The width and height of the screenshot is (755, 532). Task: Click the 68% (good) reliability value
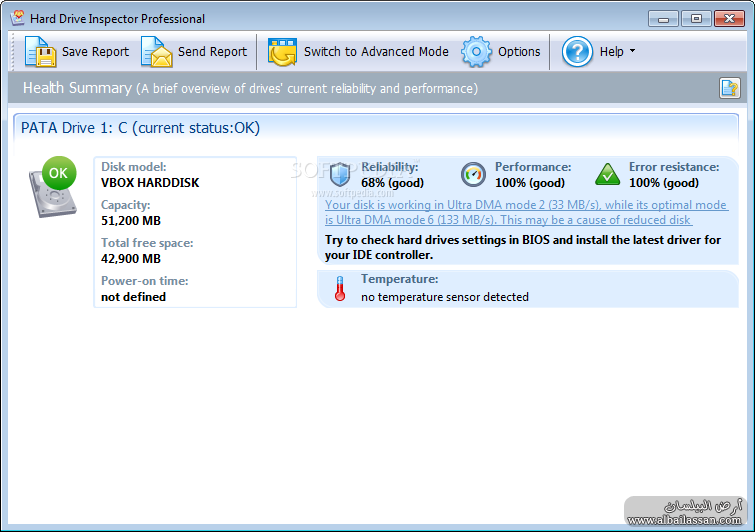[392, 183]
